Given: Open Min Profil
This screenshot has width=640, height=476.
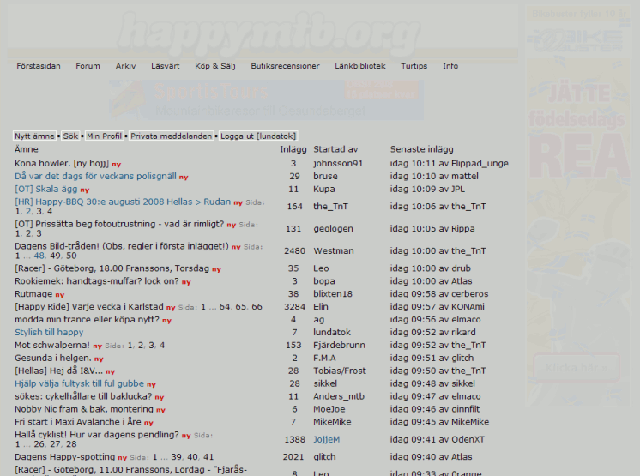Looking at the screenshot, I should click(x=104, y=135).
